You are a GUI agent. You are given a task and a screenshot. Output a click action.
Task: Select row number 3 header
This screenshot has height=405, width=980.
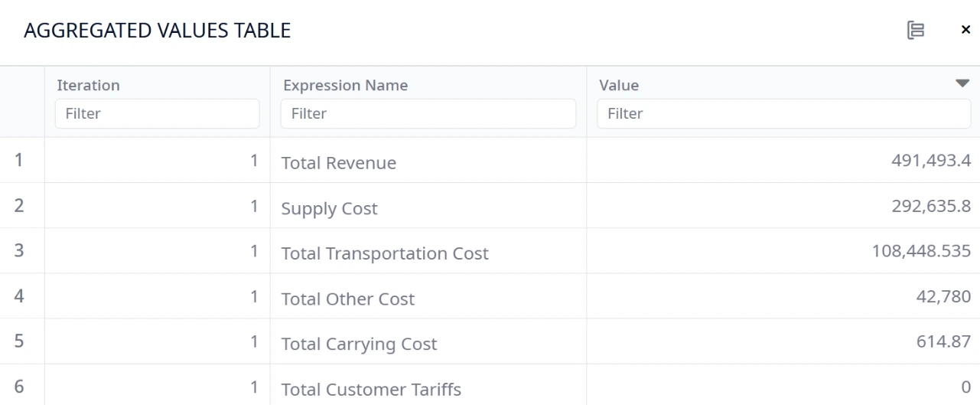coord(19,250)
